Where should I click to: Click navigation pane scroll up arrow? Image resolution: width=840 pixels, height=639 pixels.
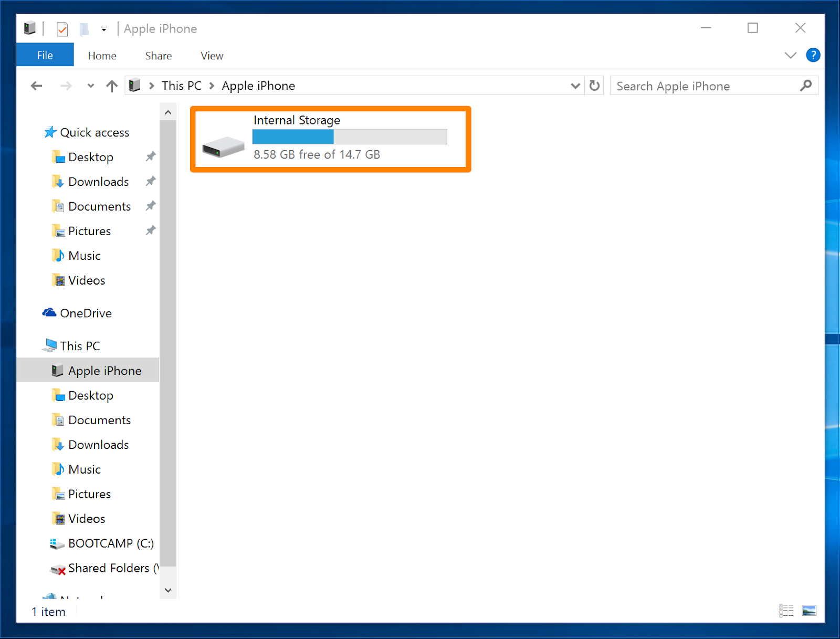click(x=168, y=112)
